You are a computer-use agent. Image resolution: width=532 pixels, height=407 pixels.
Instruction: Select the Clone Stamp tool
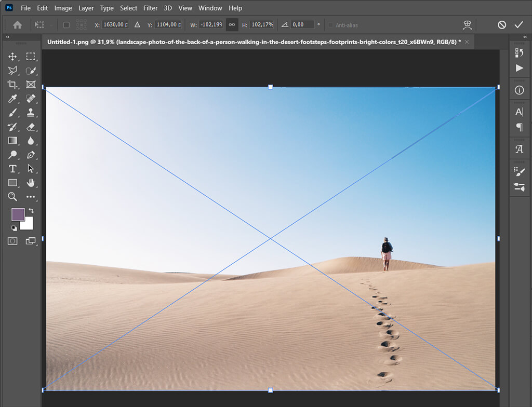click(31, 113)
